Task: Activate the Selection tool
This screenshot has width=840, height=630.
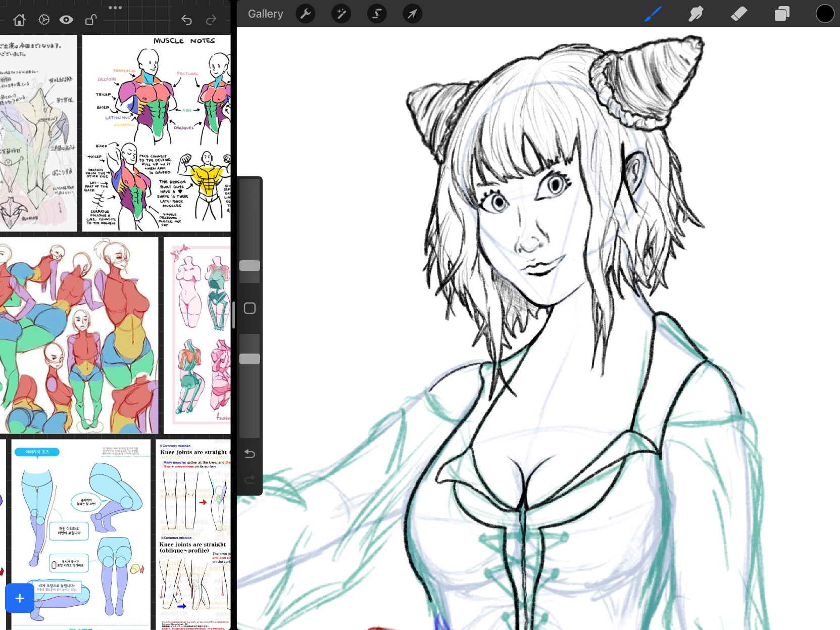Action: click(x=377, y=14)
